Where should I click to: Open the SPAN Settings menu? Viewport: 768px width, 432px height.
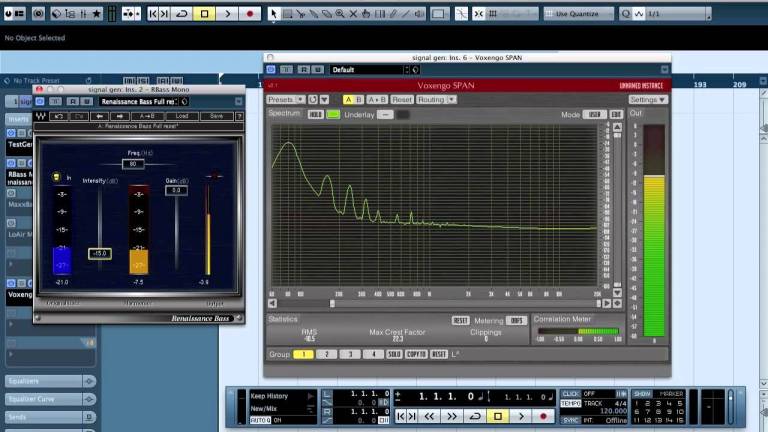point(648,99)
